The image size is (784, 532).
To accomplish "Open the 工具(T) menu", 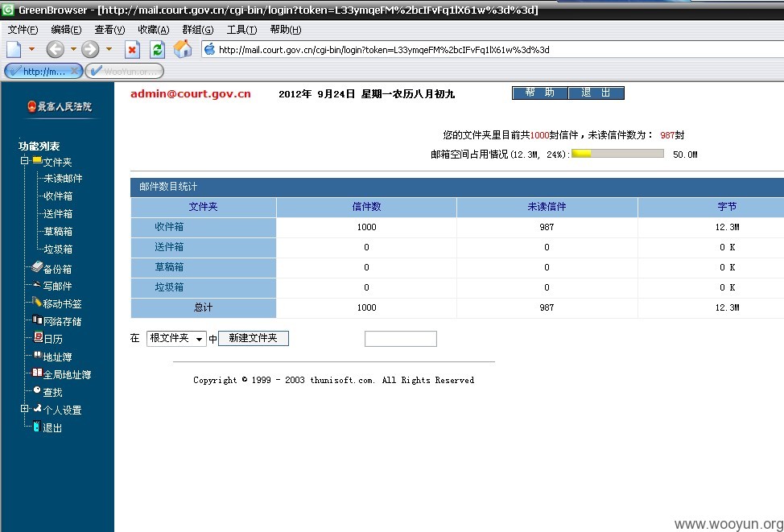I will pos(241,30).
